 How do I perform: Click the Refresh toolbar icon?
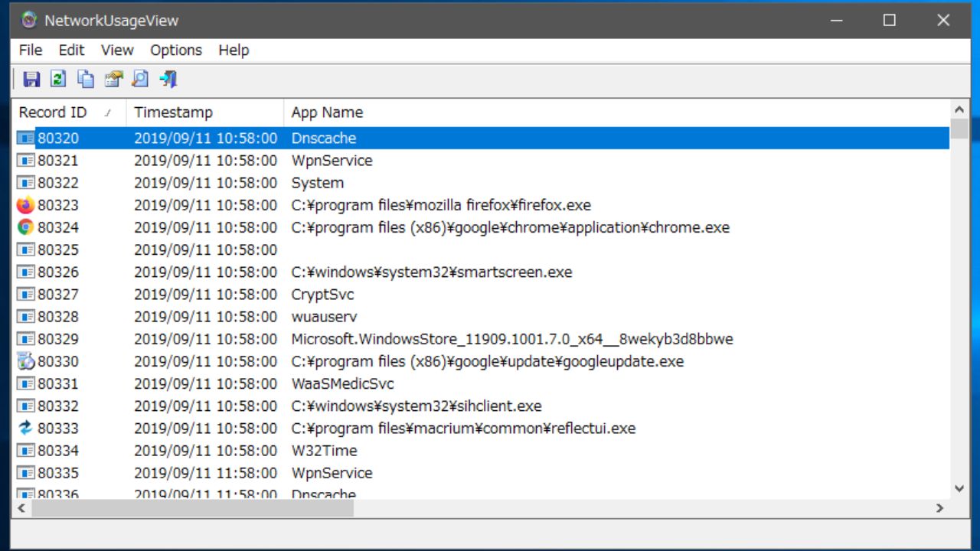[58, 79]
